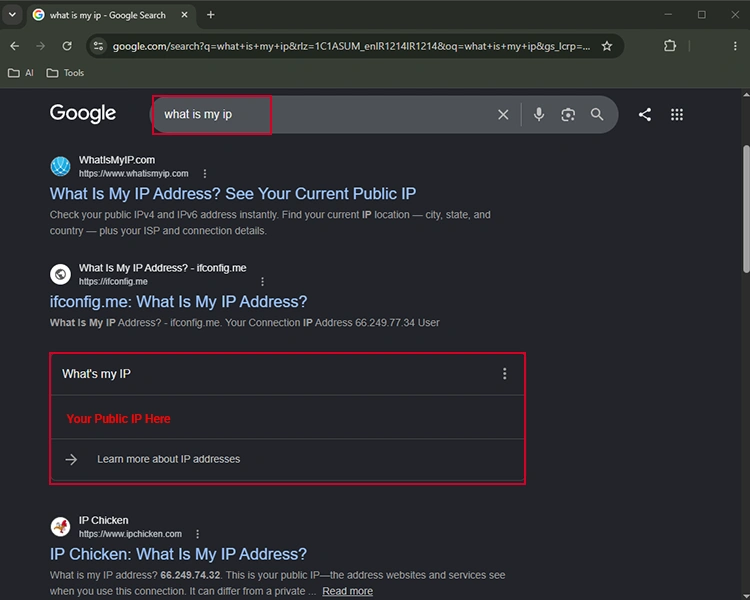Viewport: 750px width, 600px height.
Task: Click the address bar URL
Action: tap(351, 46)
